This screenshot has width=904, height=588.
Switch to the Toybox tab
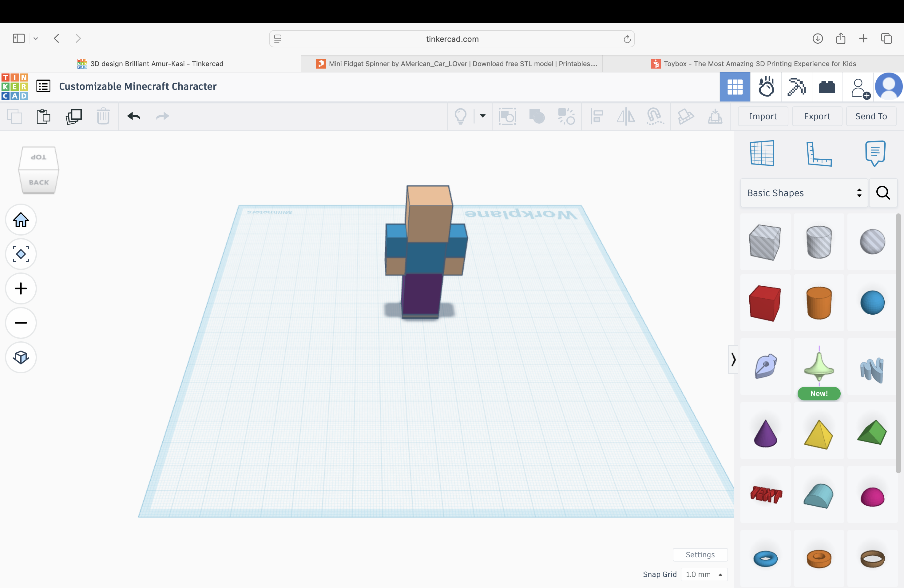(x=753, y=63)
